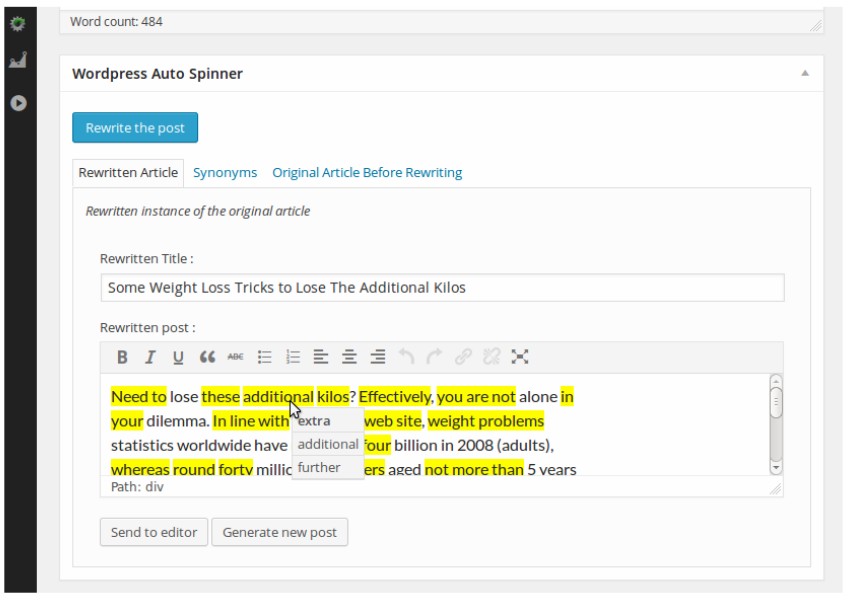Screen dimensions: 850x604
Task: Click the Send to editor button
Action: tap(154, 532)
